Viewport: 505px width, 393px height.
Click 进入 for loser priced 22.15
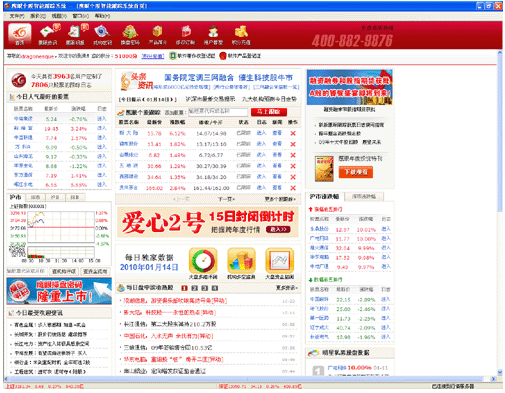point(386,299)
